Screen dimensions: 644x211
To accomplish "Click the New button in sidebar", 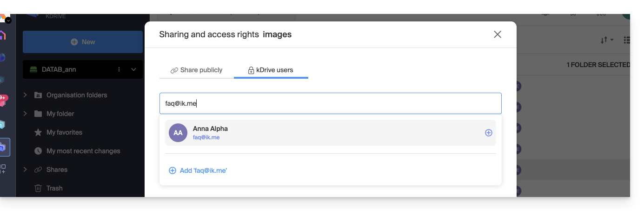I will click(x=83, y=42).
